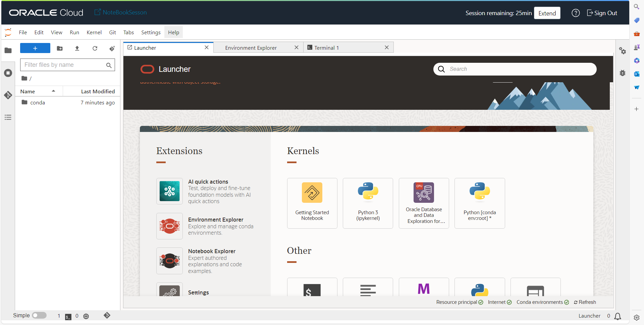Image resolution: width=644 pixels, height=325 pixels.
Task: Open the Help menu
Action: (173, 33)
